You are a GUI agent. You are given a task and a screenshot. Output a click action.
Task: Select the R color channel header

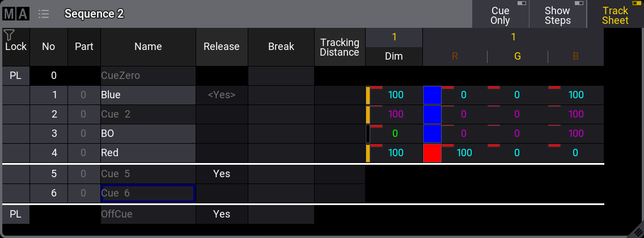click(455, 56)
